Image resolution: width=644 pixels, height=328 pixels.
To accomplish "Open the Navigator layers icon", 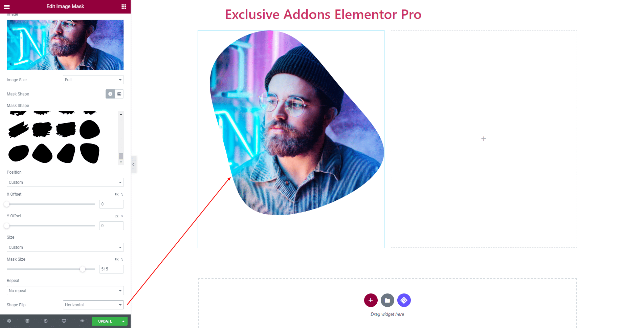I will [x=27, y=321].
